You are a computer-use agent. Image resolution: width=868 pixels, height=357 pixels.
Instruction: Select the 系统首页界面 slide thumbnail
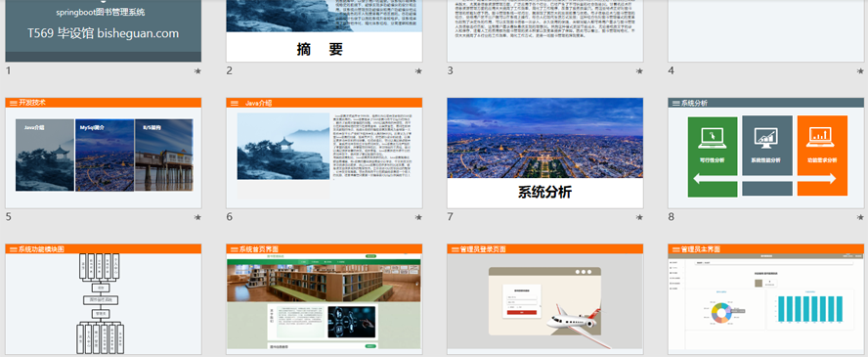coord(325,299)
